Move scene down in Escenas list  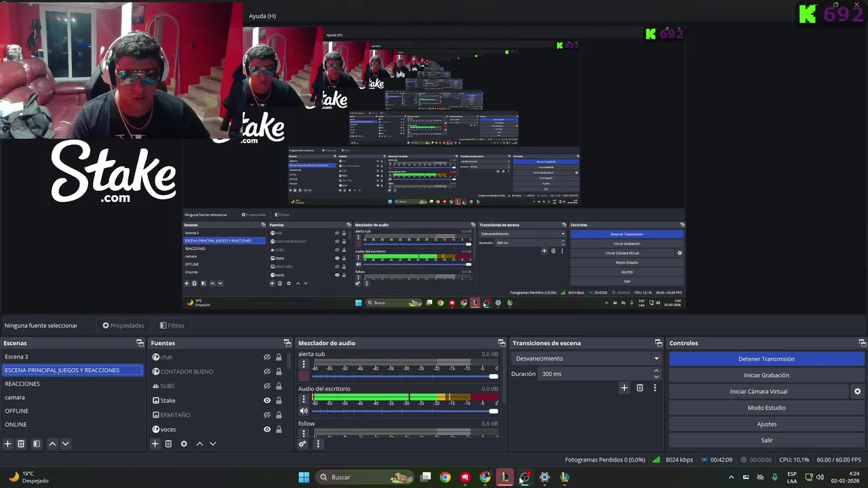65,444
